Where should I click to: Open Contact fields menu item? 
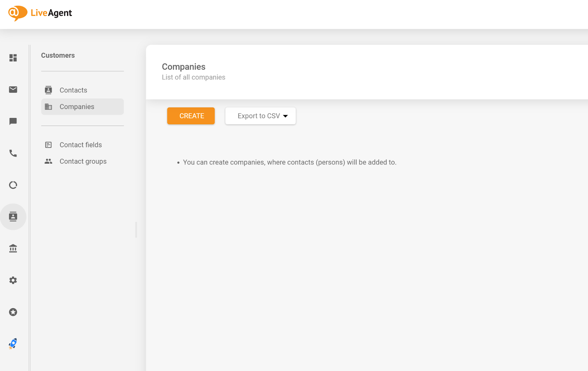click(x=80, y=145)
